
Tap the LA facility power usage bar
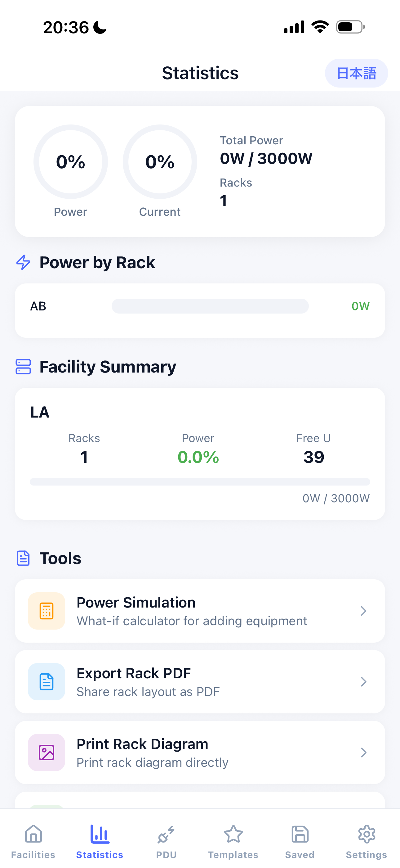tap(200, 481)
